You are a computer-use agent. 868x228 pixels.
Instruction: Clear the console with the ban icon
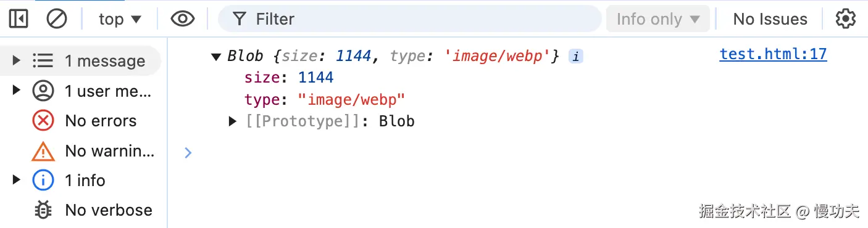(57, 19)
